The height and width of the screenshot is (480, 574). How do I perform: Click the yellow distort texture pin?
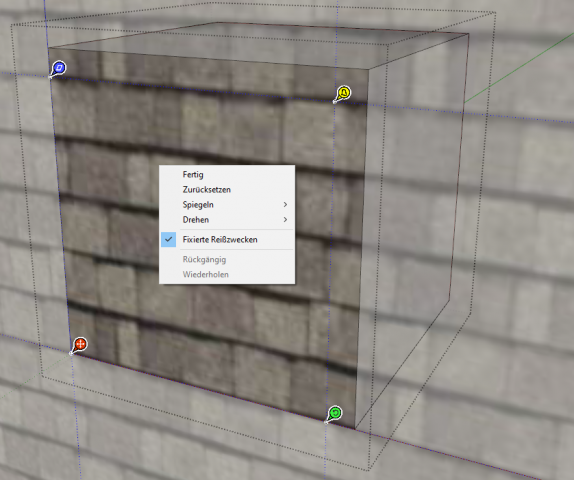click(x=343, y=93)
